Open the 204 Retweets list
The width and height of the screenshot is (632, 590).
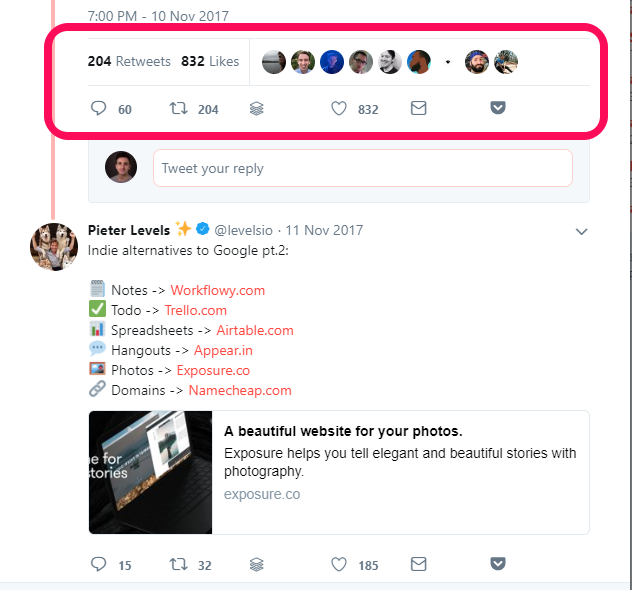pyautogui.click(x=129, y=61)
